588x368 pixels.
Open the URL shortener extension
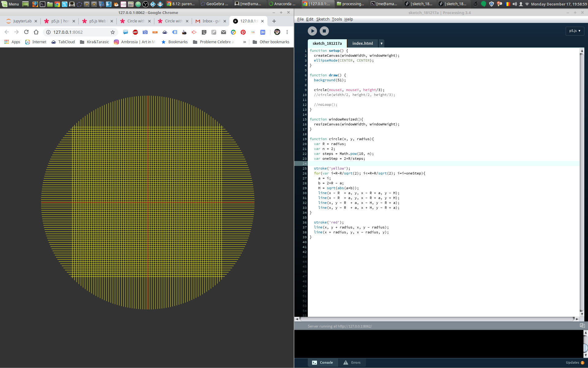[x=126, y=32]
